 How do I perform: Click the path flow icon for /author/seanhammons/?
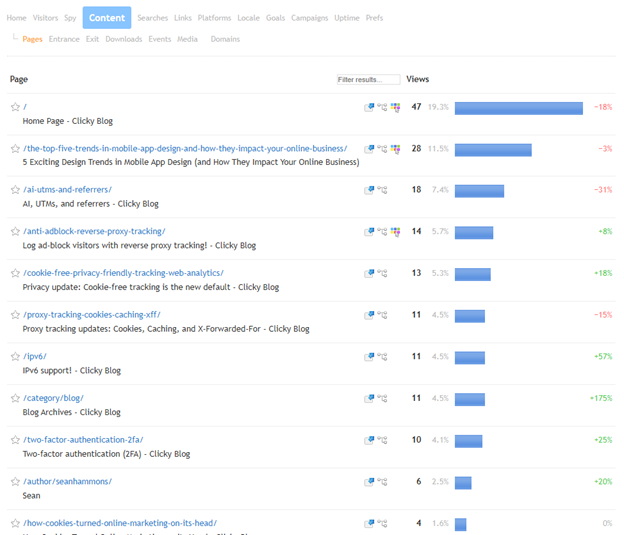pyautogui.click(x=382, y=482)
